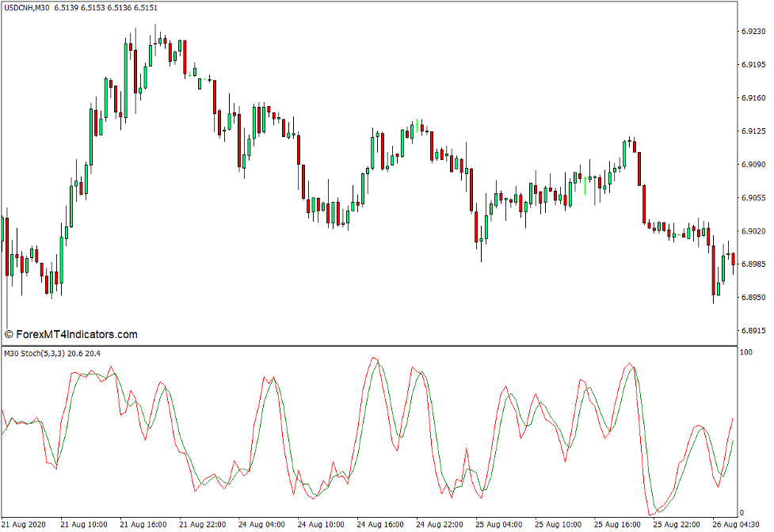This screenshot has width=774, height=532.
Task: Click the stochastic scale 100 level label
Action: pyautogui.click(x=745, y=351)
